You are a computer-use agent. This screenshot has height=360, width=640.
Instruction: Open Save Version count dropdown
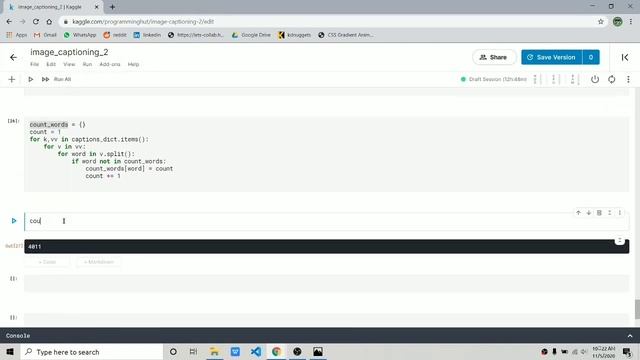pyautogui.click(x=591, y=57)
